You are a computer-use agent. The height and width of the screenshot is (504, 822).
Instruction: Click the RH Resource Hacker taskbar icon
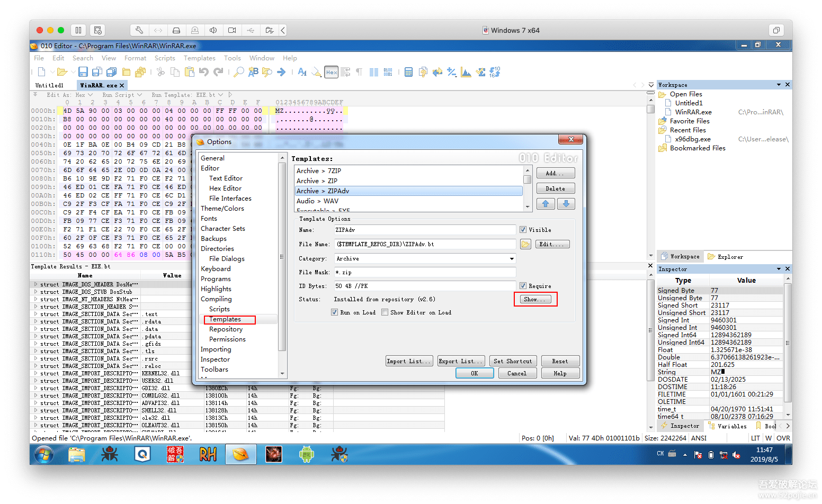point(208,454)
